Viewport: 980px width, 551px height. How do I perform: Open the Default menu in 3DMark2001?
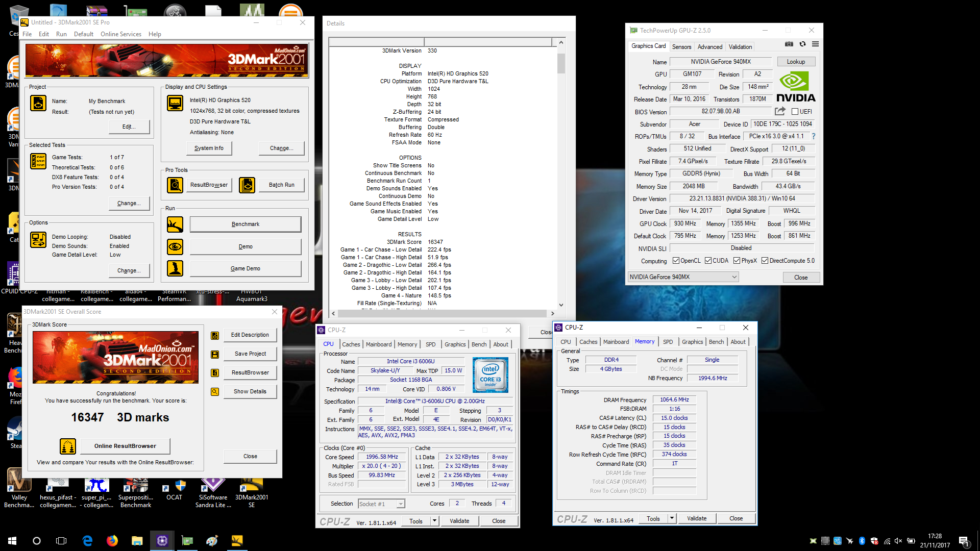click(x=84, y=34)
